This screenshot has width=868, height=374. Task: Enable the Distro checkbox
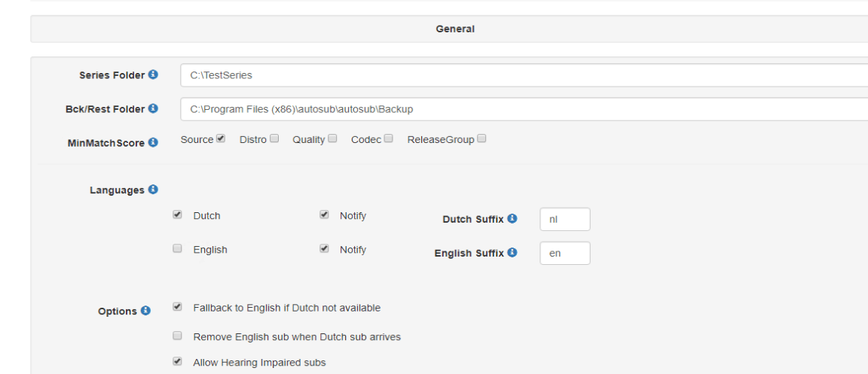click(274, 138)
